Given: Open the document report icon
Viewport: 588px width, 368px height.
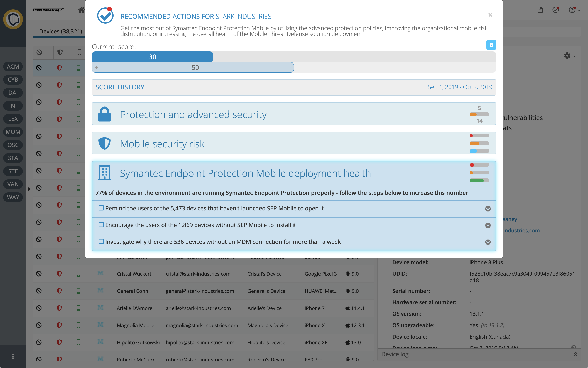Looking at the screenshot, I should 540,10.
